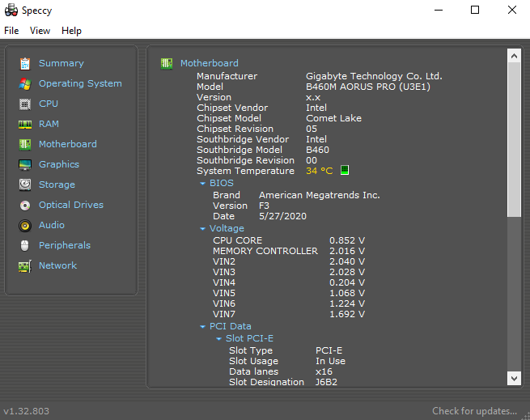View the Peripherals section
Viewport: 530px width, 420px height.
tap(65, 245)
